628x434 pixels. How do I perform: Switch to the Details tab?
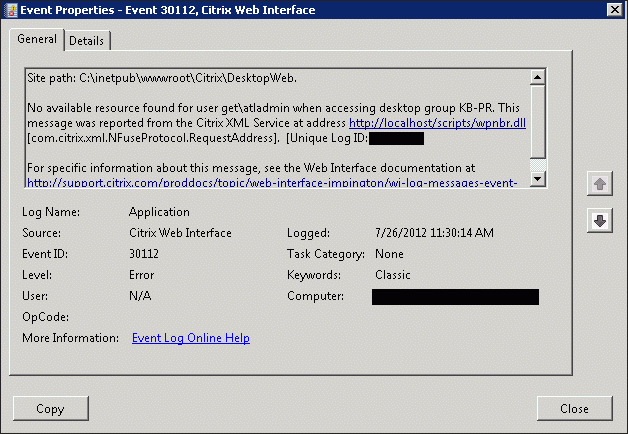click(x=87, y=40)
